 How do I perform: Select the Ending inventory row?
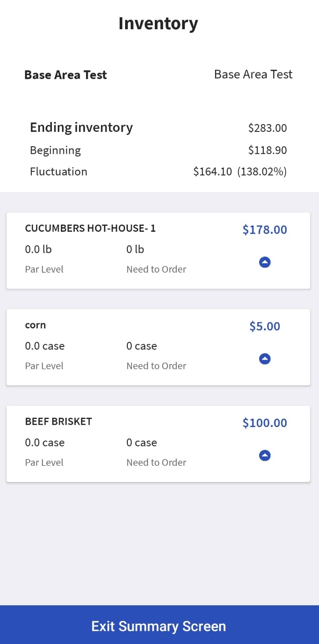click(x=81, y=127)
